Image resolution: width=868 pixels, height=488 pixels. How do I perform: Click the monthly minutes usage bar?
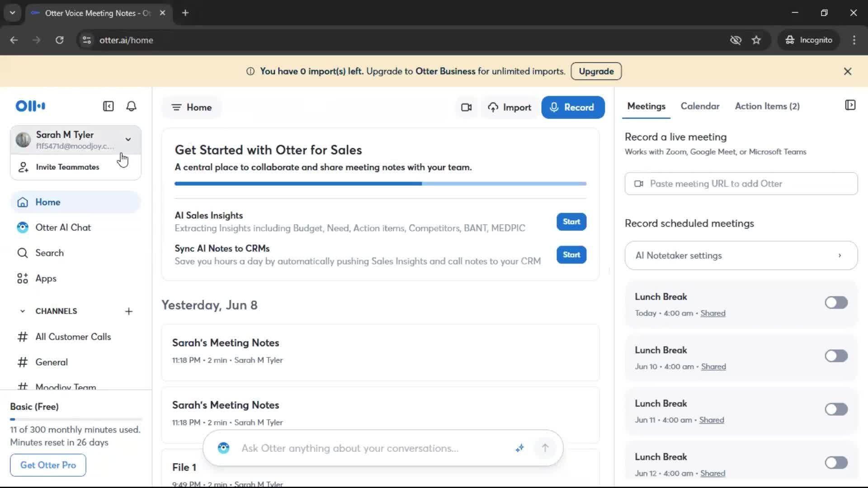[x=76, y=419]
